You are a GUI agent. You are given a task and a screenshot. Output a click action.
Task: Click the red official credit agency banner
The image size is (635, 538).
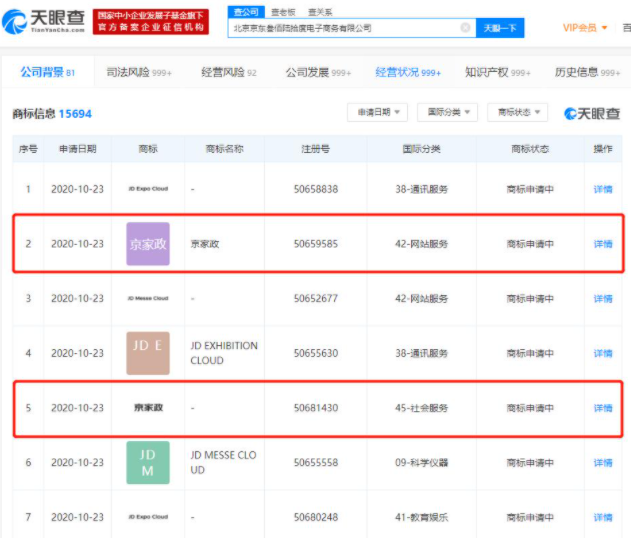[x=151, y=22]
